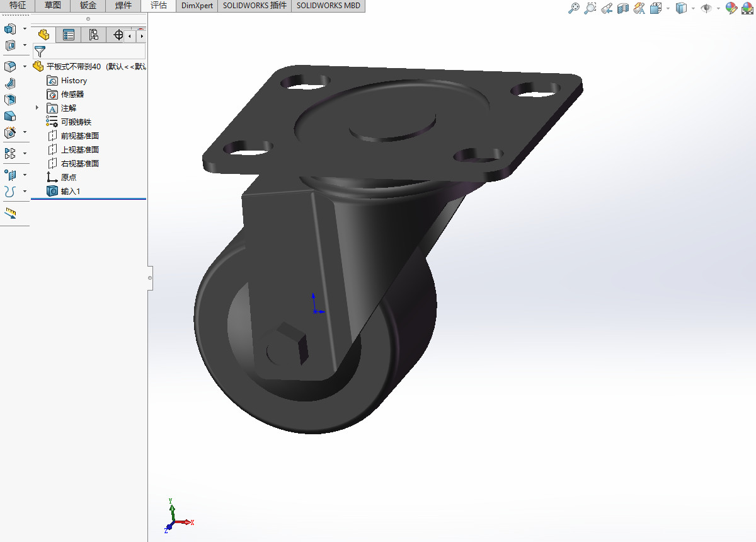This screenshot has height=542, width=756.
Task: Click the tree filter funnel icon
Action: tap(40, 52)
